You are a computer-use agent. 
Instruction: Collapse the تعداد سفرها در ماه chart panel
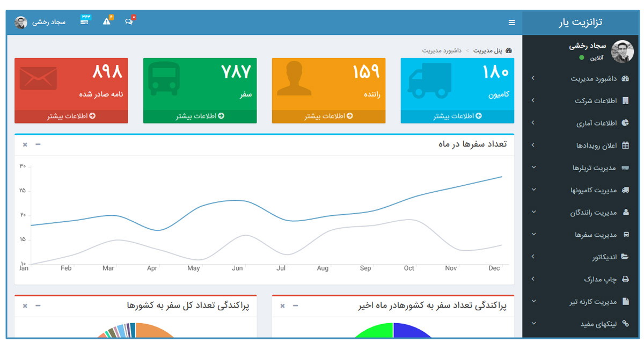pos(38,145)
